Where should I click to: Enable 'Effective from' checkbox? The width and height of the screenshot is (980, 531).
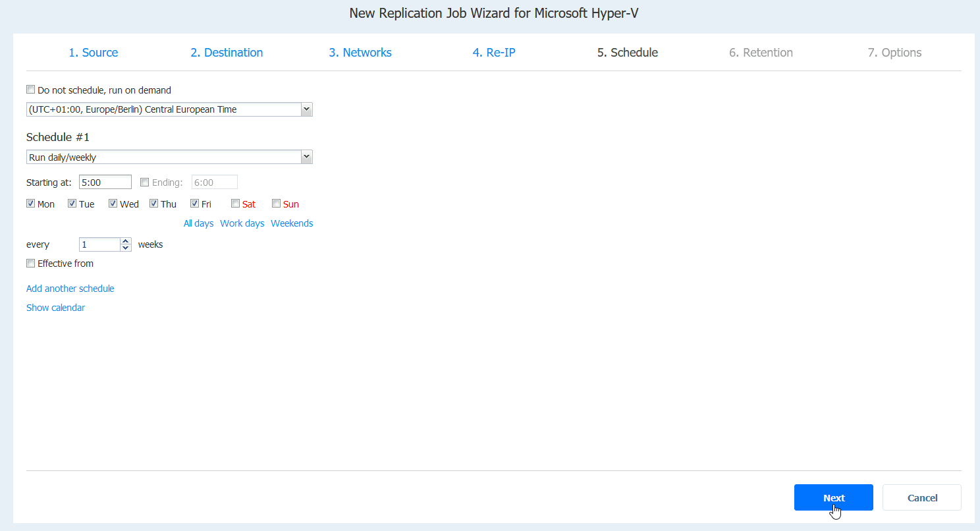pyautogui.click(x=30, y=263)
